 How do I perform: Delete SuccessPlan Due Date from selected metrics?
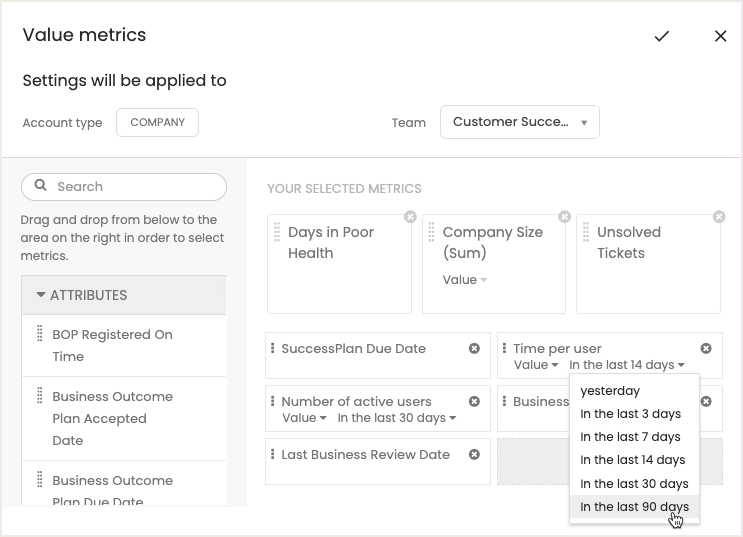[x=475, y=349]
